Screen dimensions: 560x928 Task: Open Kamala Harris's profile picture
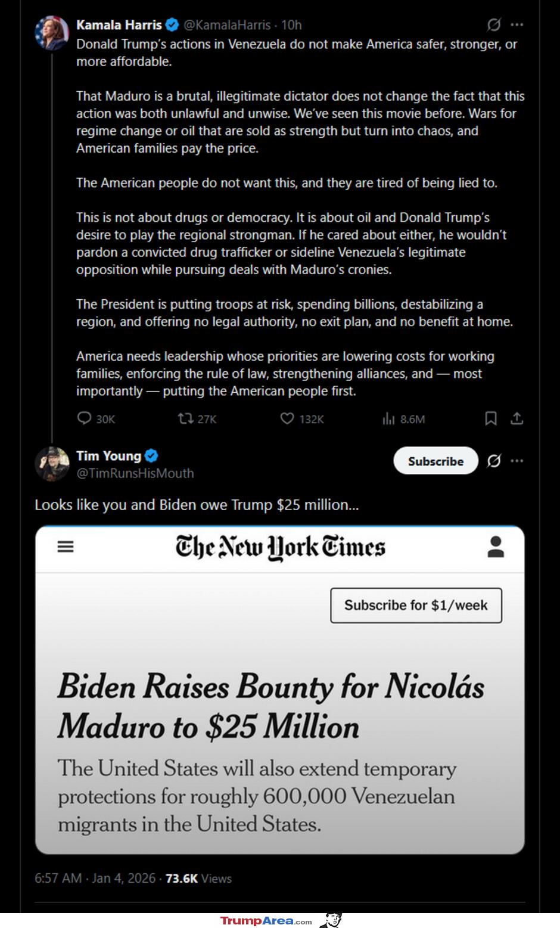(x=52, y=33)
